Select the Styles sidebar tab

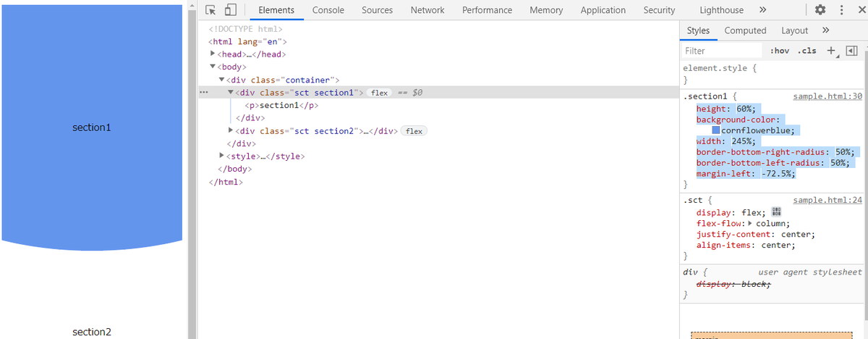(699, 30)
